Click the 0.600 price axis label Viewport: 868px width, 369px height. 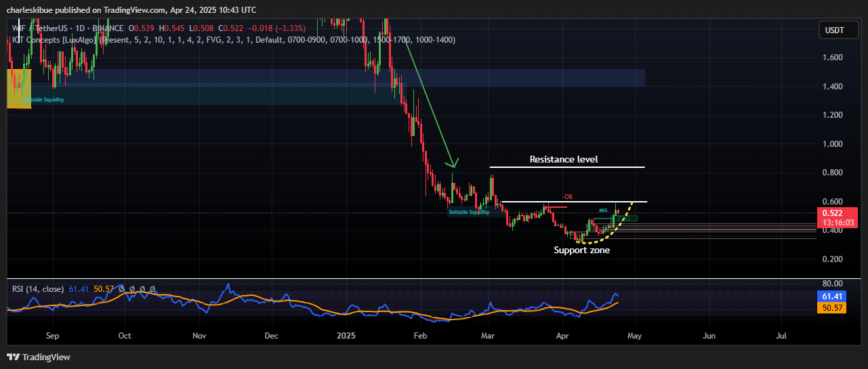(x=831, y=202)
